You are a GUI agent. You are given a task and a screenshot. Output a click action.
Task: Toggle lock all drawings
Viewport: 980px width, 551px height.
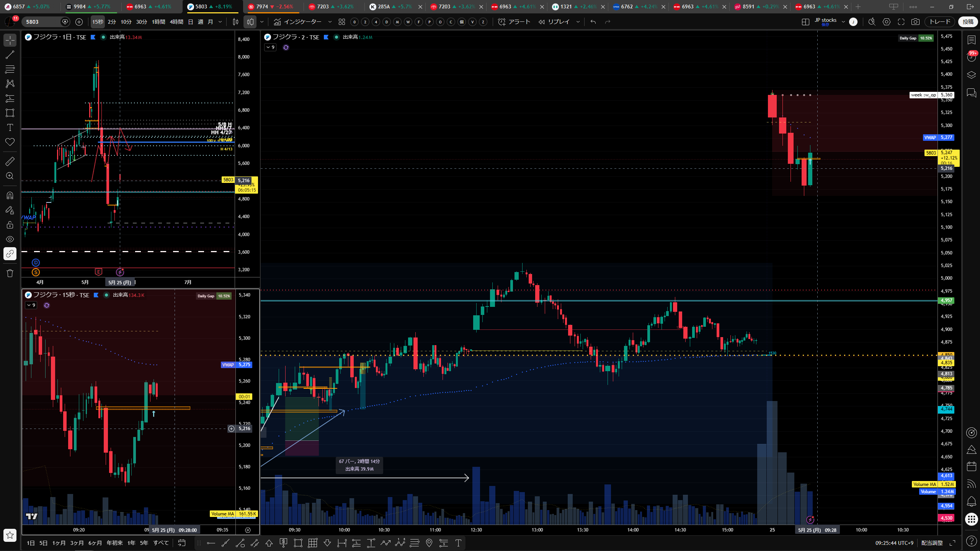pyautogui.click(x=10, y=225)
